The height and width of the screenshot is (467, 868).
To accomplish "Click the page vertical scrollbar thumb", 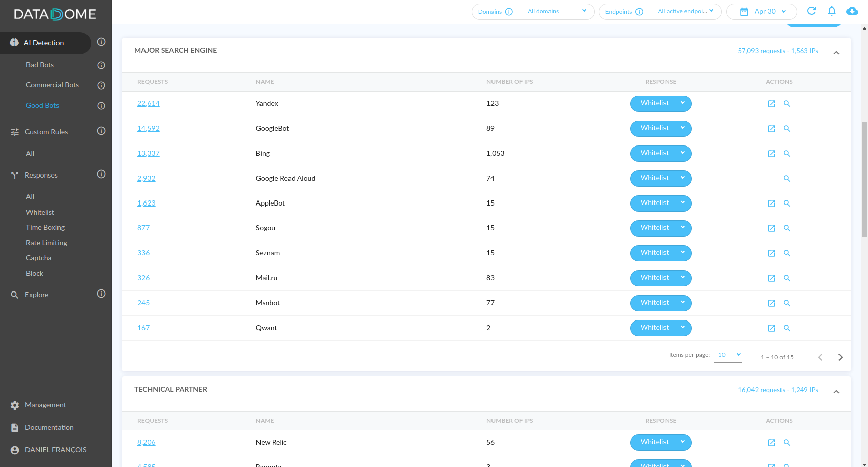I will coord(864,180).
